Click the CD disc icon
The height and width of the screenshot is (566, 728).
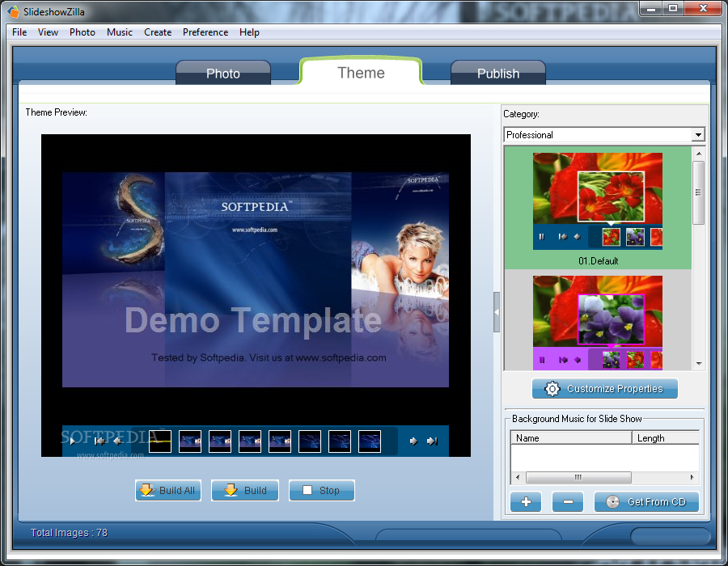coord(612,501)
